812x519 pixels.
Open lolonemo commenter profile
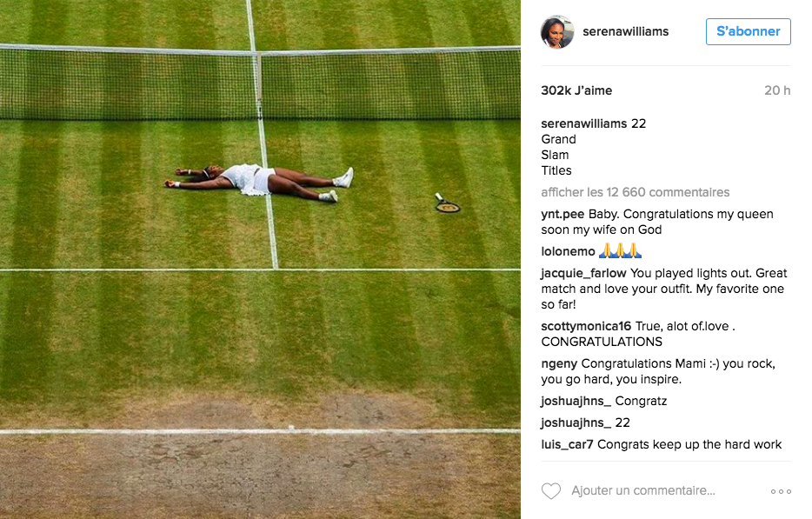tap(568, 252)
